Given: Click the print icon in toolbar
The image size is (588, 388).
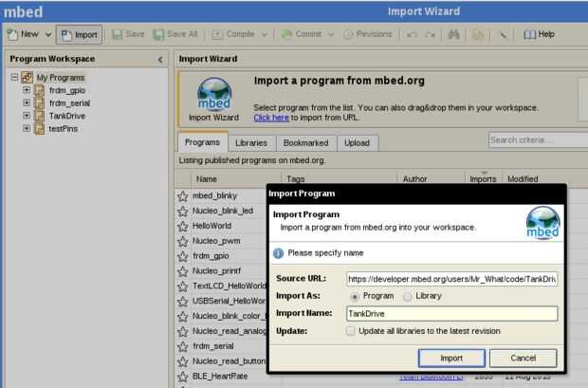Looking at the screenshot, I should coord(478,34).
